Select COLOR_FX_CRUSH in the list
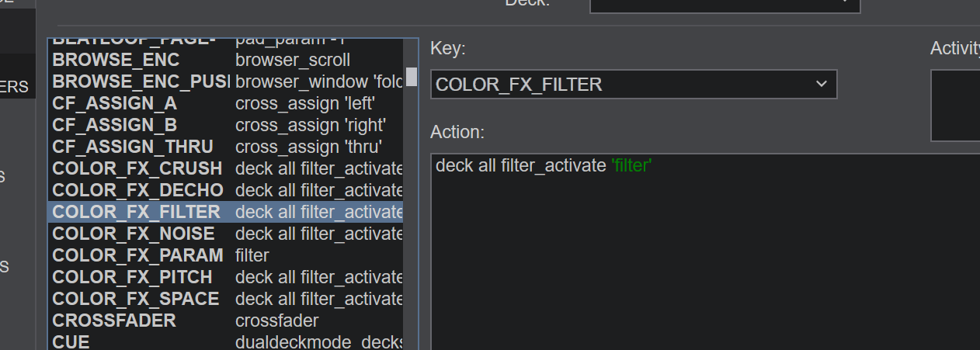Image resolution: width=980 pixels, height=350 pixels. [225, 168]
